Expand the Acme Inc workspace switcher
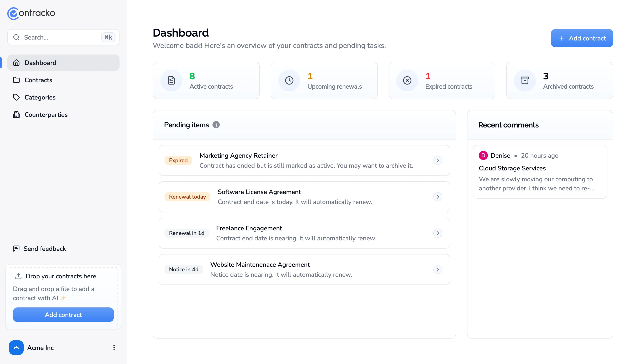The image size is (639, 364). 16,347
